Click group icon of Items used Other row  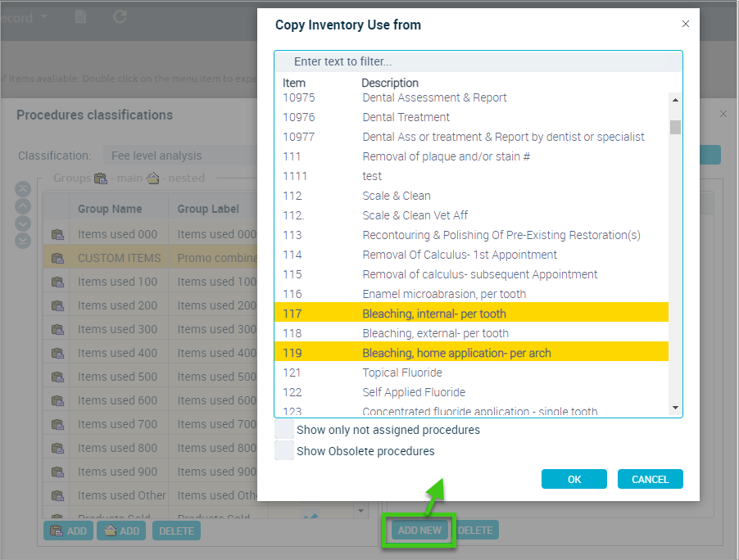pos(57,495)
